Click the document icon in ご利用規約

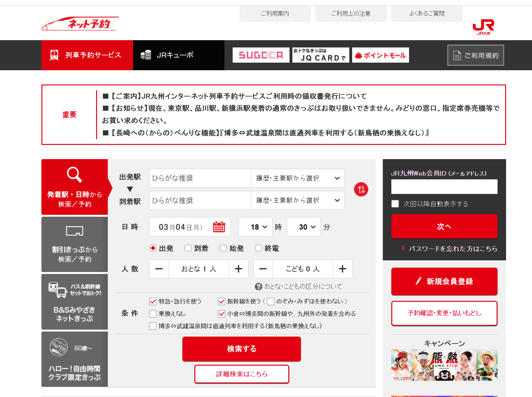(457, 55)
